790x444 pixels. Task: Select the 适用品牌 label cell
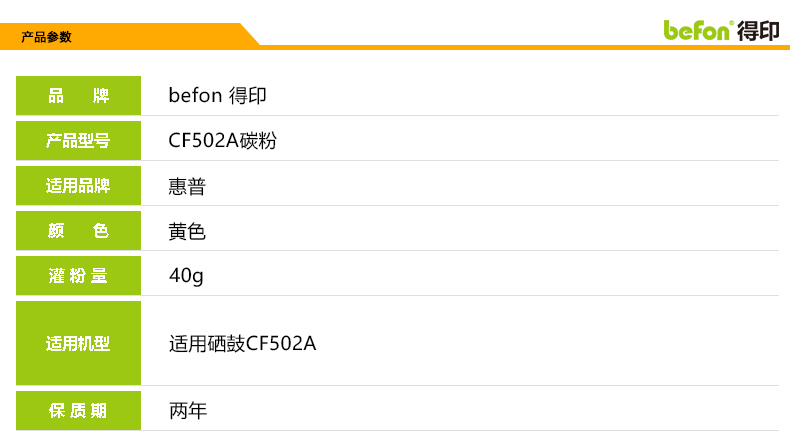(78, 186)
